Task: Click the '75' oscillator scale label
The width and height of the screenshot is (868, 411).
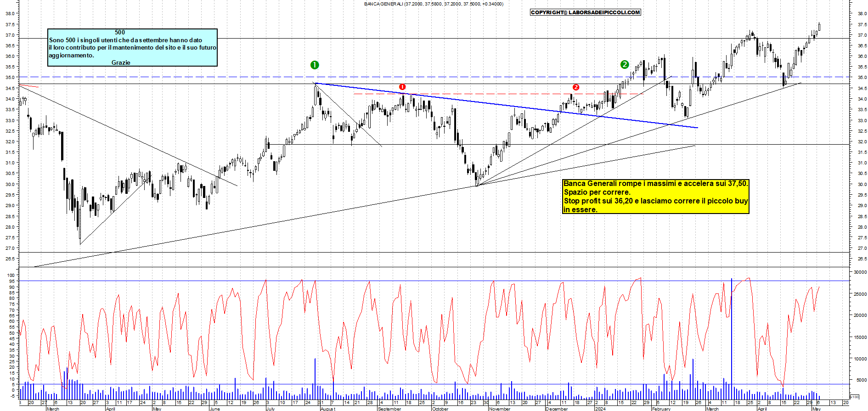Action: point(12,304)
